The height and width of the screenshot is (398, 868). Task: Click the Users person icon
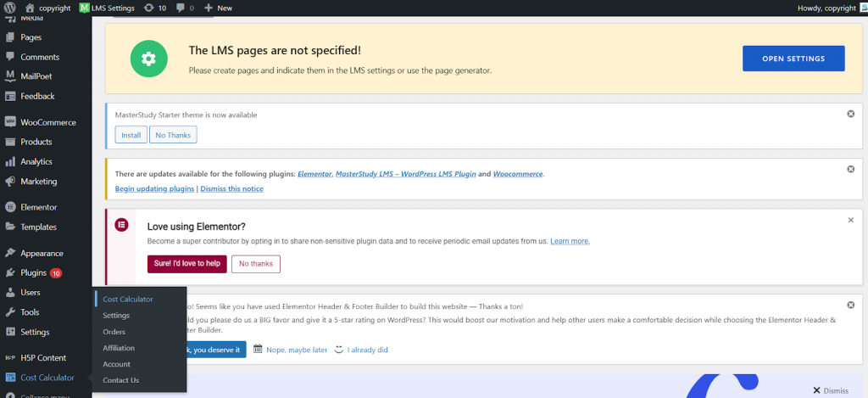[x=10, y=292]
